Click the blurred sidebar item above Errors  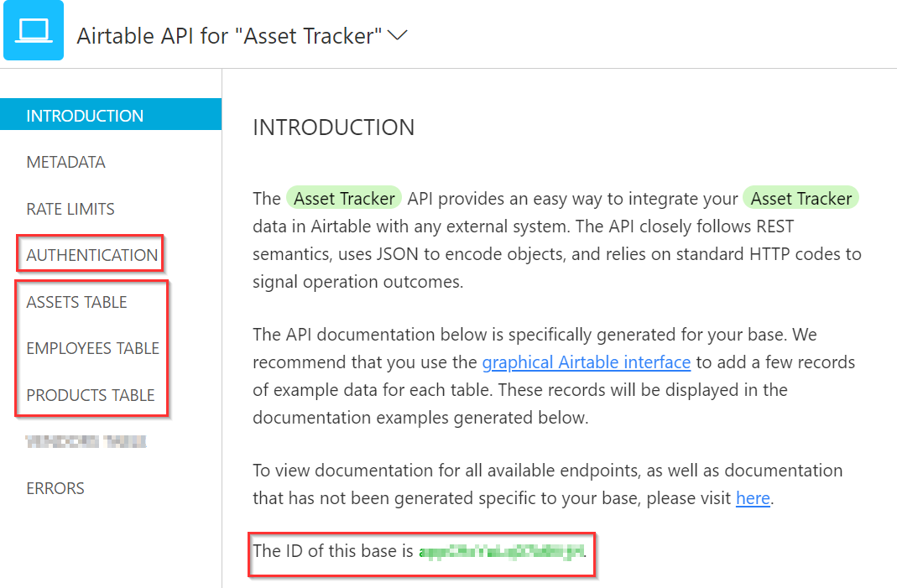pyautogui.click(x=86, y=441)
